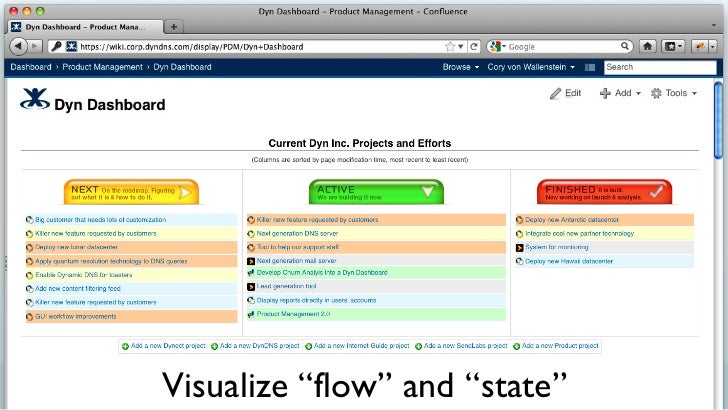Click the browser Back arrow button
Viewport: 728px width, 410px height.
(18, 46)
